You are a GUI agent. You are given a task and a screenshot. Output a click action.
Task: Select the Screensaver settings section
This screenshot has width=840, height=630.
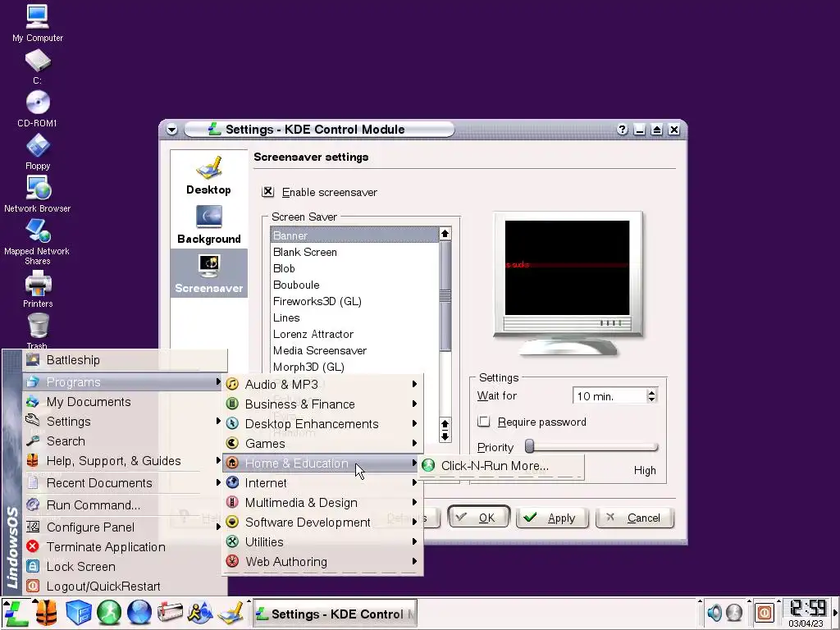[x=209, y=274]
